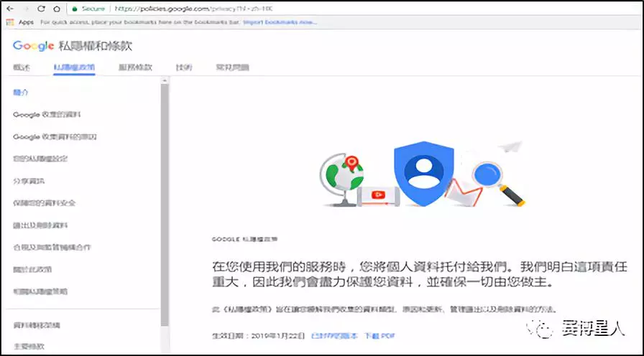Switch to the 服務條款 tab
Viewport: 644px width, 356px height.
(x=136, y=67)
